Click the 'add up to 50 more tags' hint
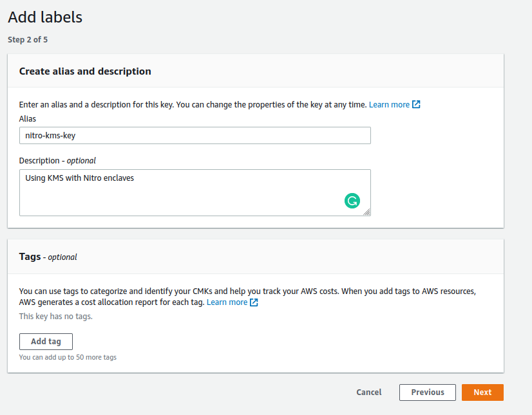The height and width of the screenshot is (415, 532). (x=68, y=357)
